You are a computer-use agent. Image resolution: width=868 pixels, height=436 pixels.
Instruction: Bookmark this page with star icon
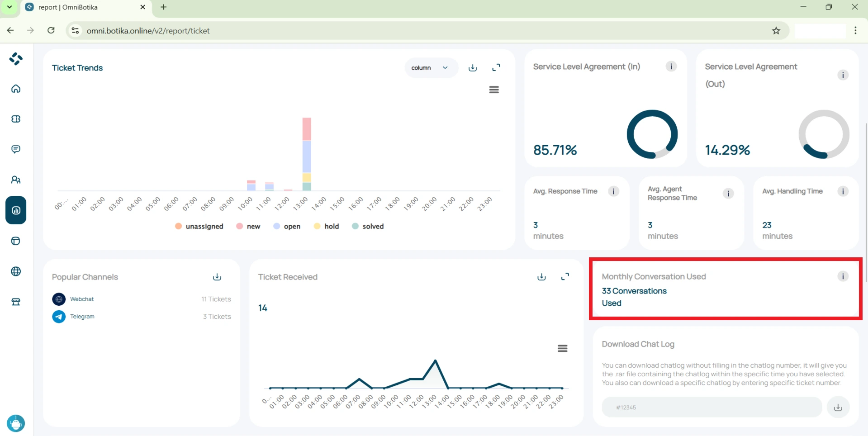point(776,31)
